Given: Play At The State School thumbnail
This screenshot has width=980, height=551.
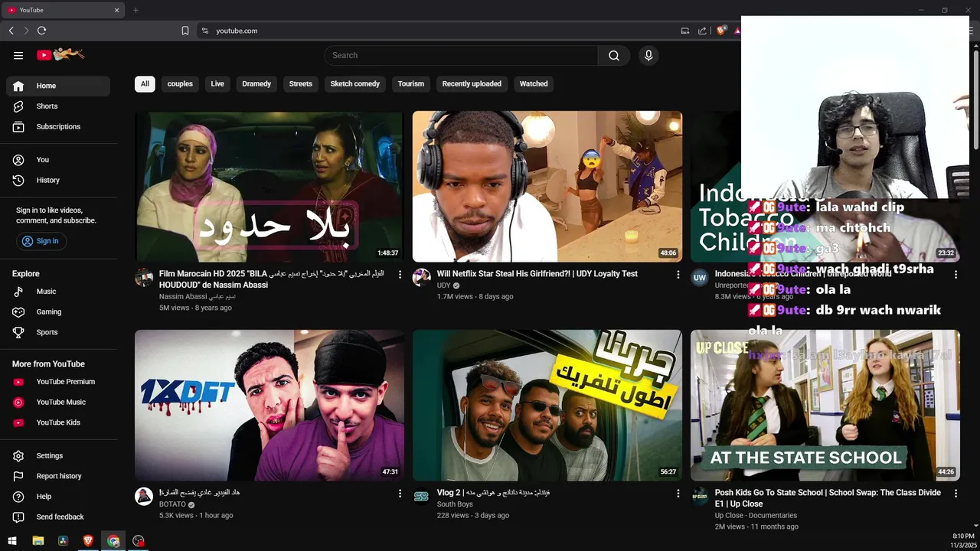Looking at the screenshot, I should click(825, 406).
